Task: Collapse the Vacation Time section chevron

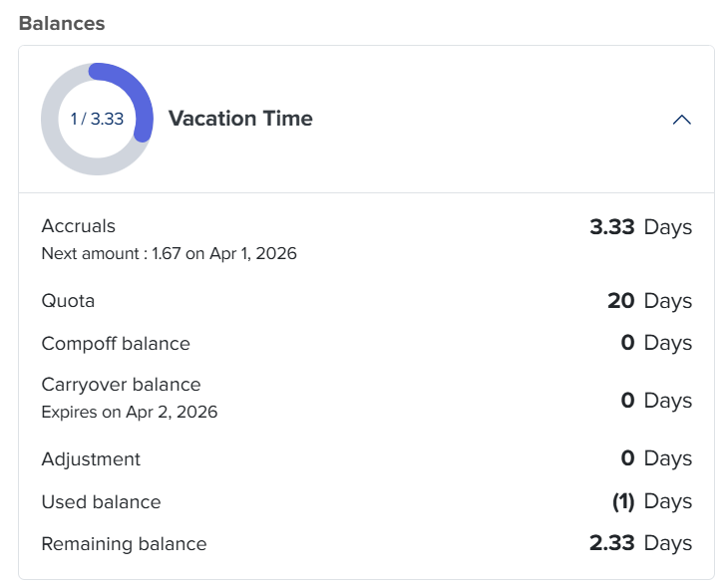Action: 681,120
